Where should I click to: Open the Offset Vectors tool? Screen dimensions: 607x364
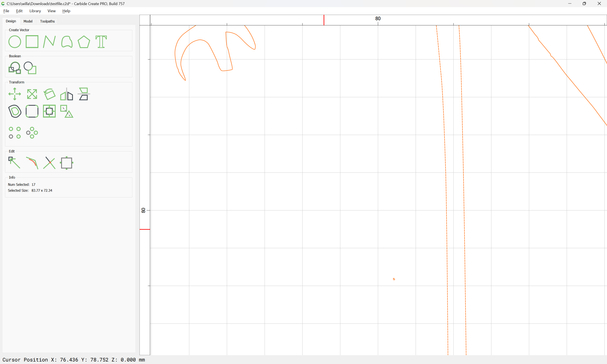pos(15,111)
